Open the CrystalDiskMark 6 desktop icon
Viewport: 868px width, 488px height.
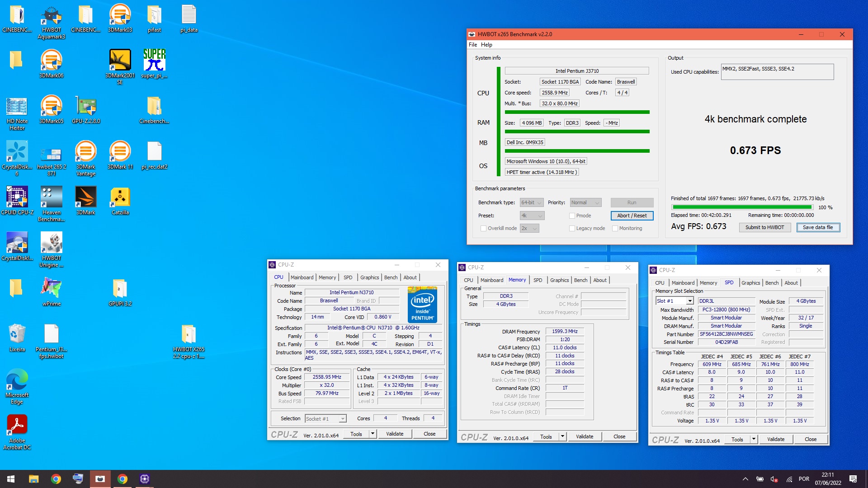pos(17,159)
